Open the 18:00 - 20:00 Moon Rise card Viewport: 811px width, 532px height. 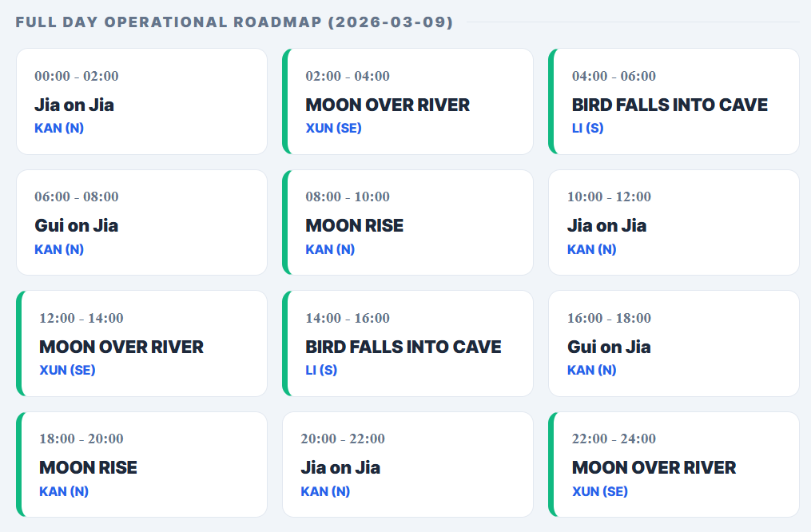tap(141, 464)
